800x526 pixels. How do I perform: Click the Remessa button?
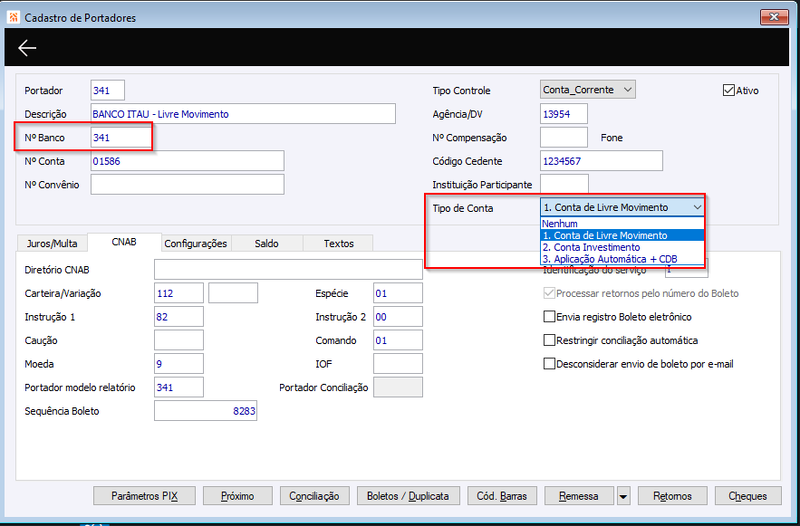pyautogui.click(x=579, y=496)
